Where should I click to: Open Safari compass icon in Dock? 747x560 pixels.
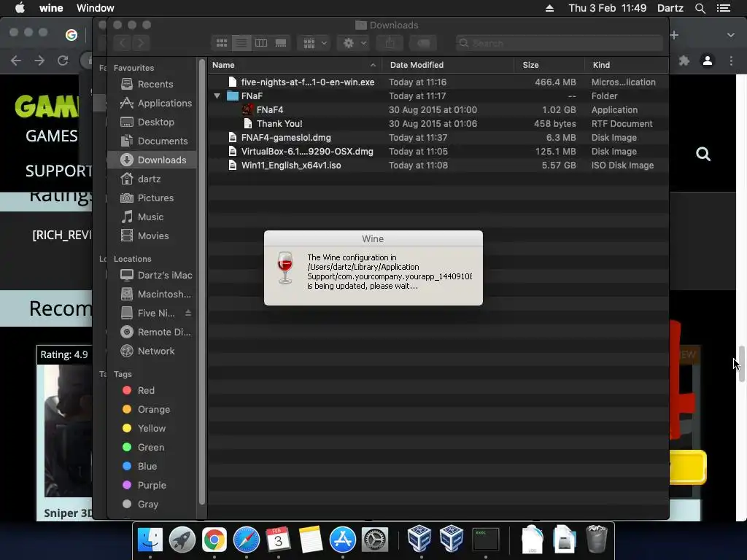247,540
